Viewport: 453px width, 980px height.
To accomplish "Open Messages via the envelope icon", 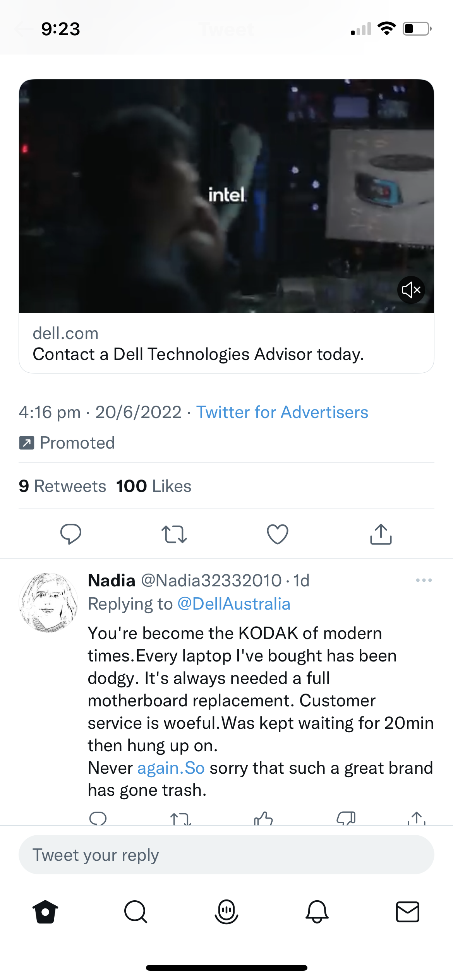I will click(x=408, y=911).
